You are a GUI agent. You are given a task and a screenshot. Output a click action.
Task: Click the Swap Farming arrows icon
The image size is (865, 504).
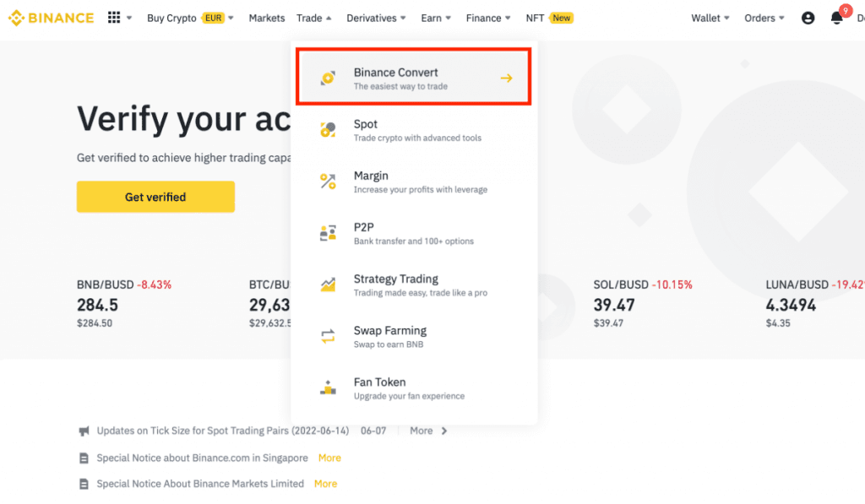pos(328,337)
